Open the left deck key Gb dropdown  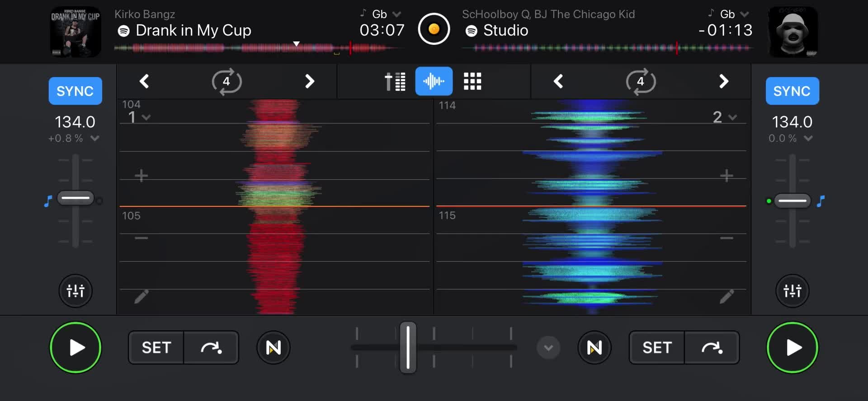[381, 14]
